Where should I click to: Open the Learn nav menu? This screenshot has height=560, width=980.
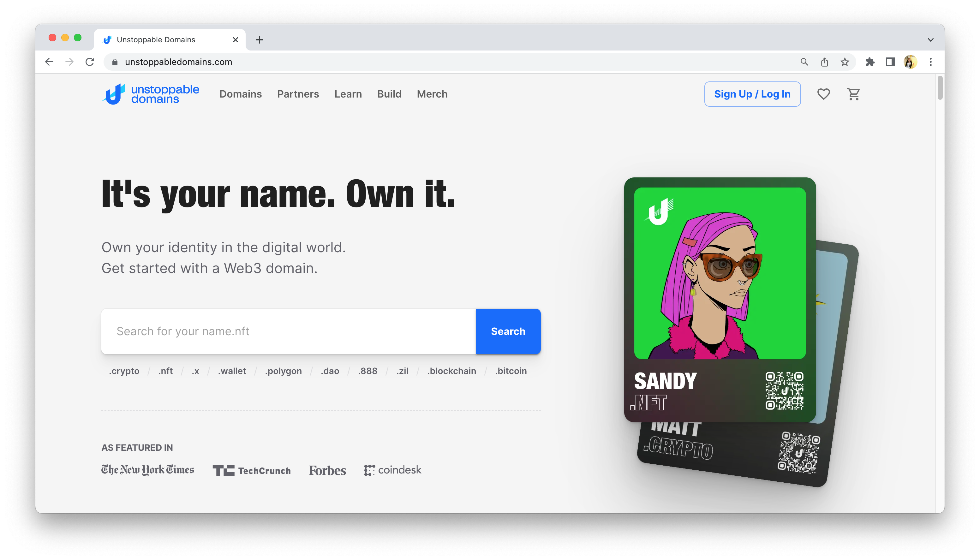[x=348, y=94]
